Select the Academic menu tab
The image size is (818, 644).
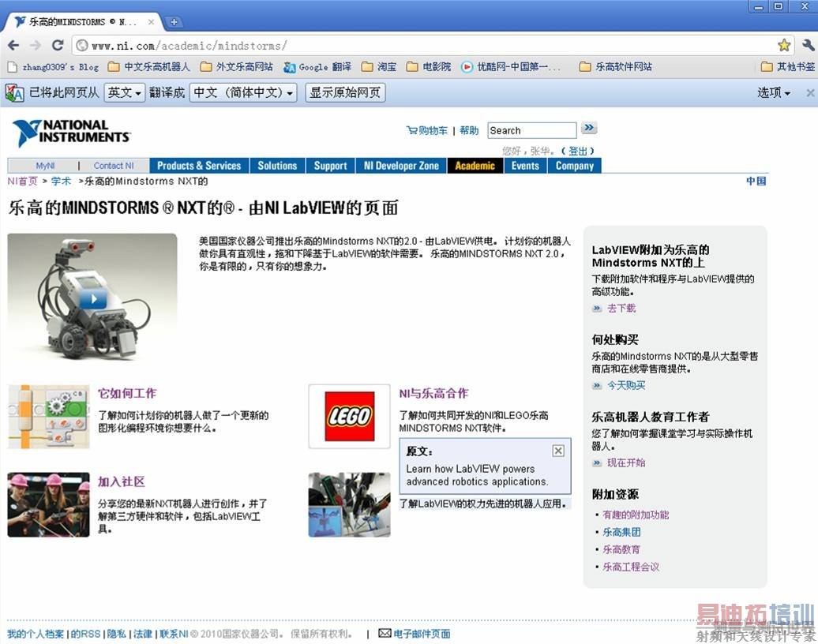point(475,166)
